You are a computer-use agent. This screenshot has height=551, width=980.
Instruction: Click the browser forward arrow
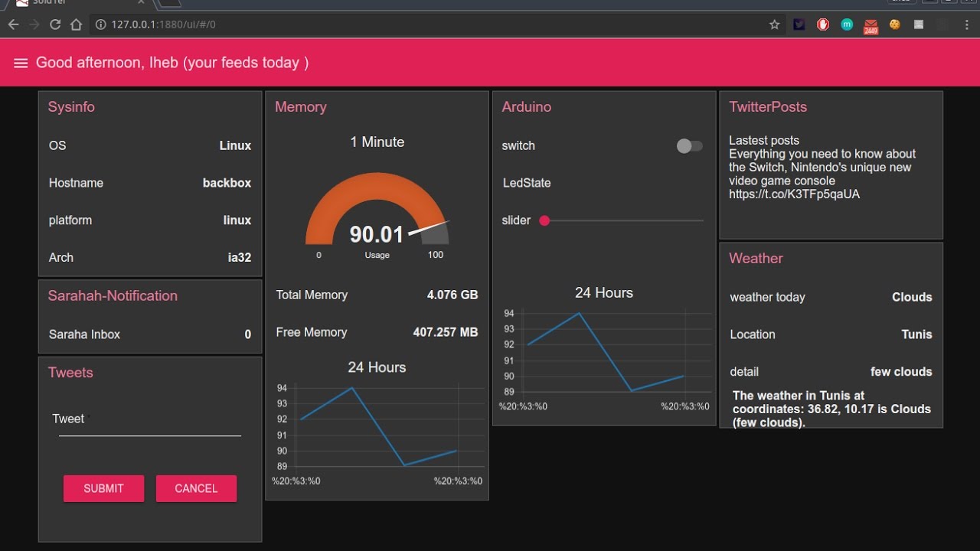pos(34,24)
